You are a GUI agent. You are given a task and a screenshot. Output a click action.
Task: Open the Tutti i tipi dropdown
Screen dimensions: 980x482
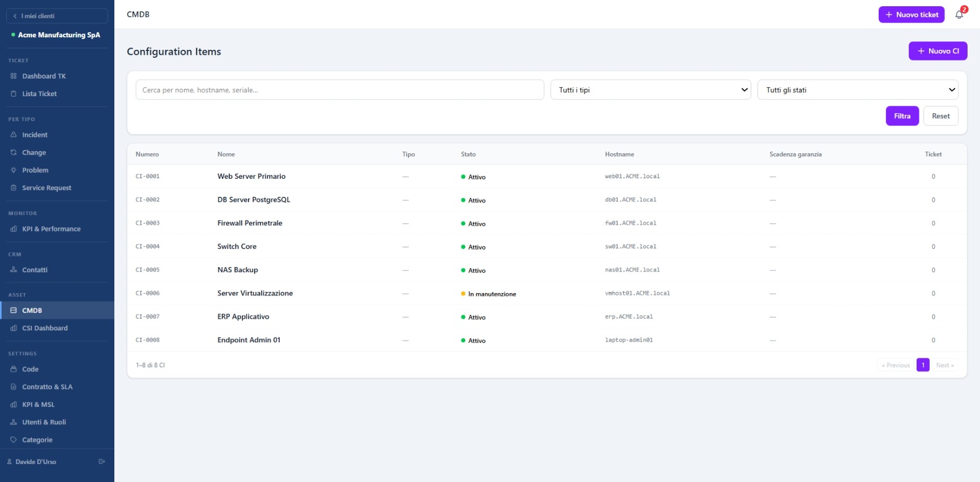click(x=651, y=90)
